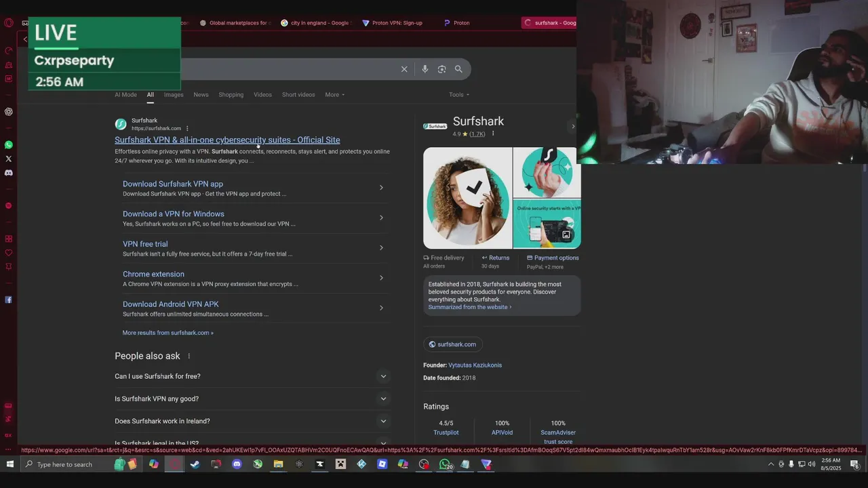Open the Opera GX menu logo
The width and height of the screenshot is (868, 488).
[x=8, y=22]
